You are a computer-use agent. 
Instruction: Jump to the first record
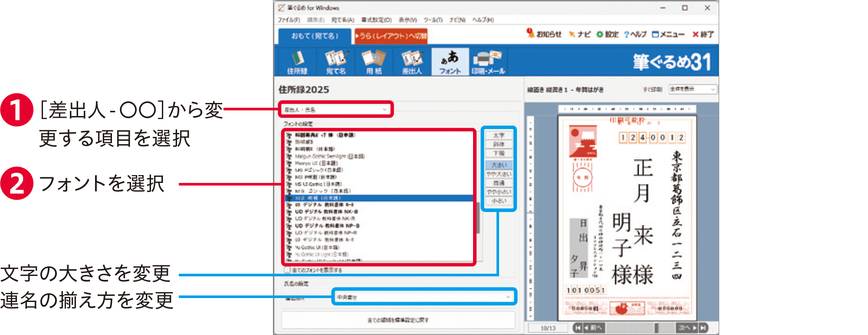click(x=577, y=328)
